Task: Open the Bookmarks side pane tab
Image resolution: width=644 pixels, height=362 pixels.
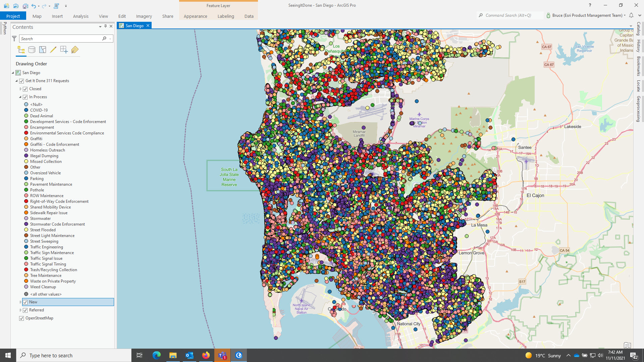Action: [639, 66]
